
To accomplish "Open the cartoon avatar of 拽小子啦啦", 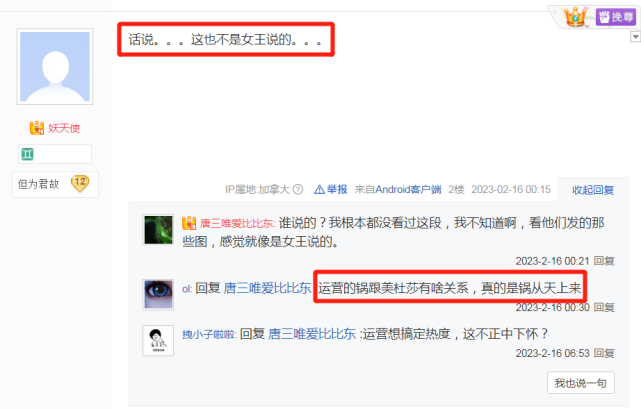I will point(158,341).
